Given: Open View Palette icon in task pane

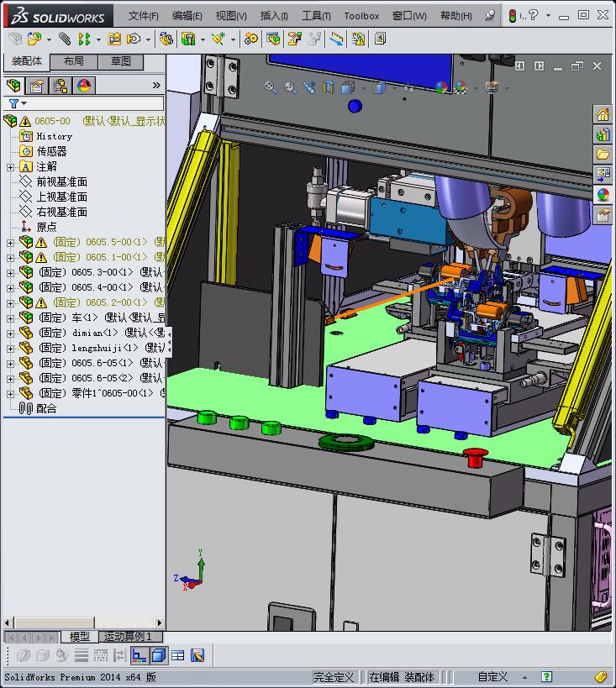Looking at the screenshot, I should click(x=603, y=174).
